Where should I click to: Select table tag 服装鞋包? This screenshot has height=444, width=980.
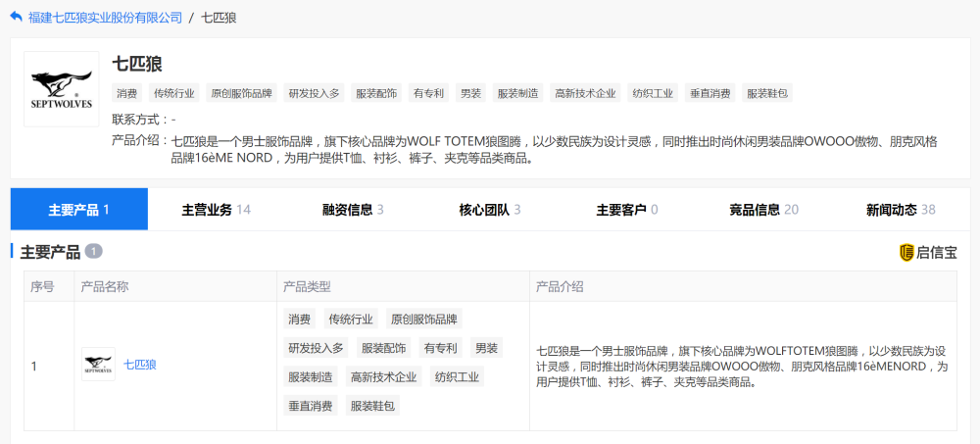coord(372,406)
